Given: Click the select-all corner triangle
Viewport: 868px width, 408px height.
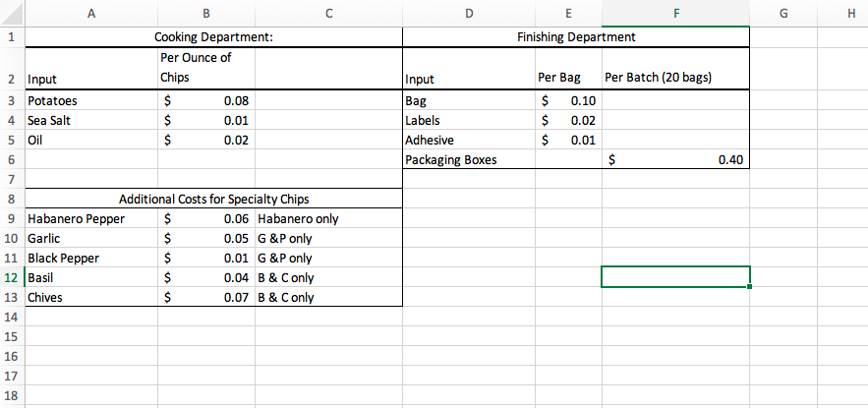Looking at the screenshot, I should 12,14.
